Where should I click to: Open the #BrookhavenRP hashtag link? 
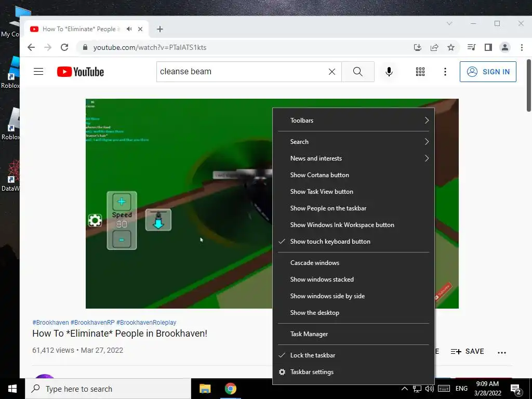point(92,323)
